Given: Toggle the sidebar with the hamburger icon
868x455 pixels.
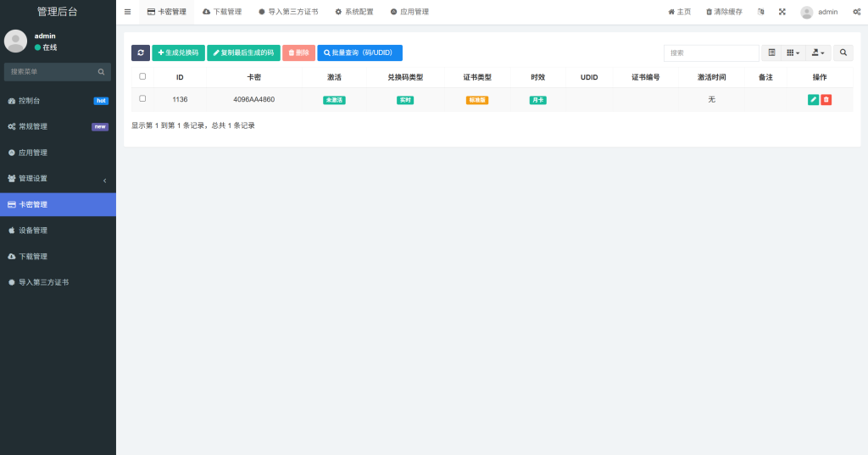Looking at the screenshot, I should [x=127, y=12].
